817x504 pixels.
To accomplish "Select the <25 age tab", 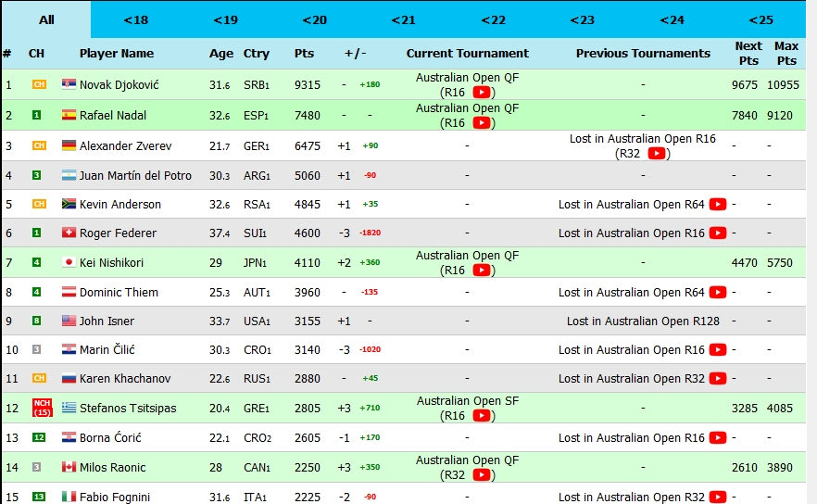I will click(760, 19).
